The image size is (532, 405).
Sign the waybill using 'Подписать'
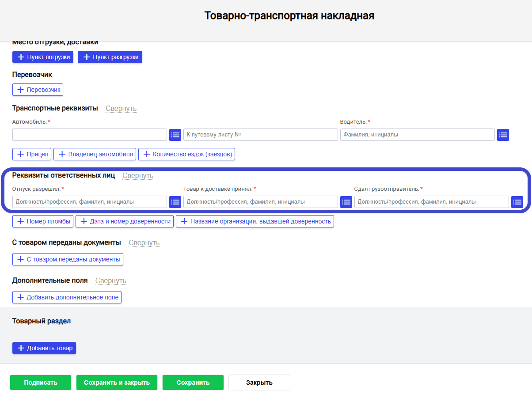click(x=40, y=382)
